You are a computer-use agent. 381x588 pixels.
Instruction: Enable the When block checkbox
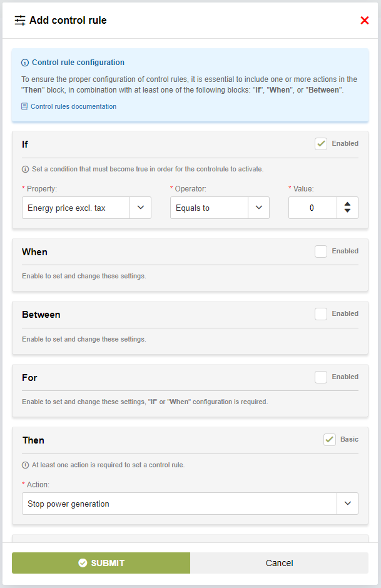(321, 251)
